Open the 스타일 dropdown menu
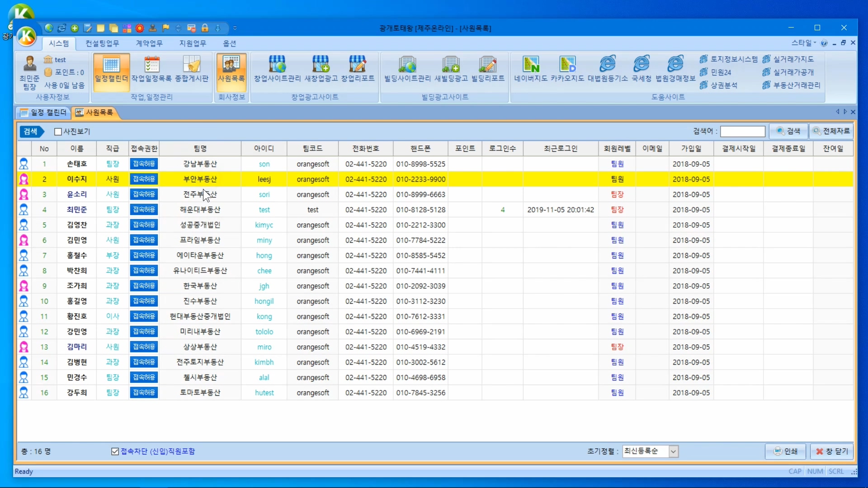Viewport: 868px width, 488px height. pos(803,43)
